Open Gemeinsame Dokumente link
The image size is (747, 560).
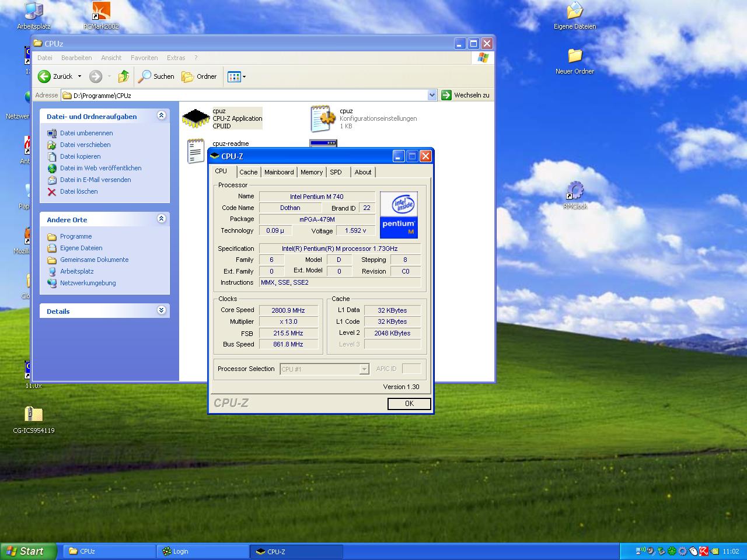[x=95, y=260]
